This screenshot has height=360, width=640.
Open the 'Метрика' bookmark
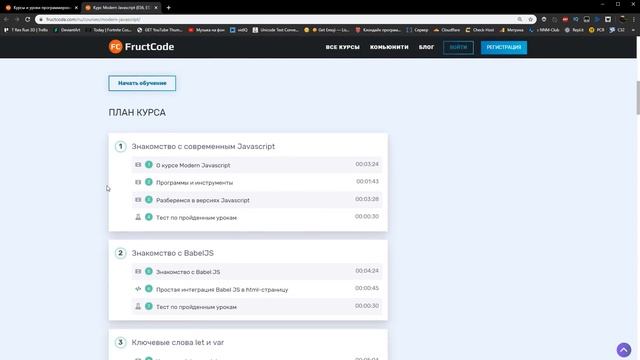point(511,30)
